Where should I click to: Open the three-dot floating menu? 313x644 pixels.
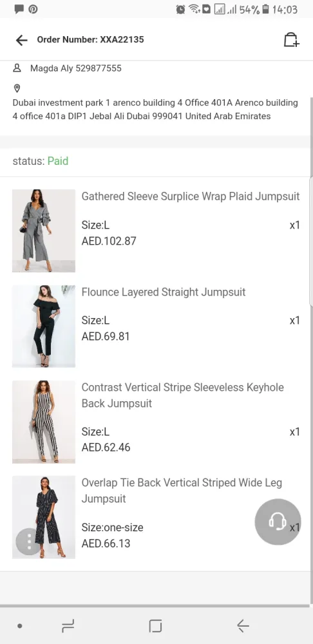point(29,542)
